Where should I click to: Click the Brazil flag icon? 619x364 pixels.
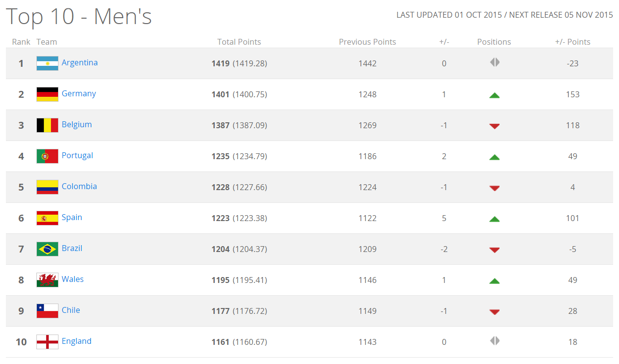click(47, 249)
